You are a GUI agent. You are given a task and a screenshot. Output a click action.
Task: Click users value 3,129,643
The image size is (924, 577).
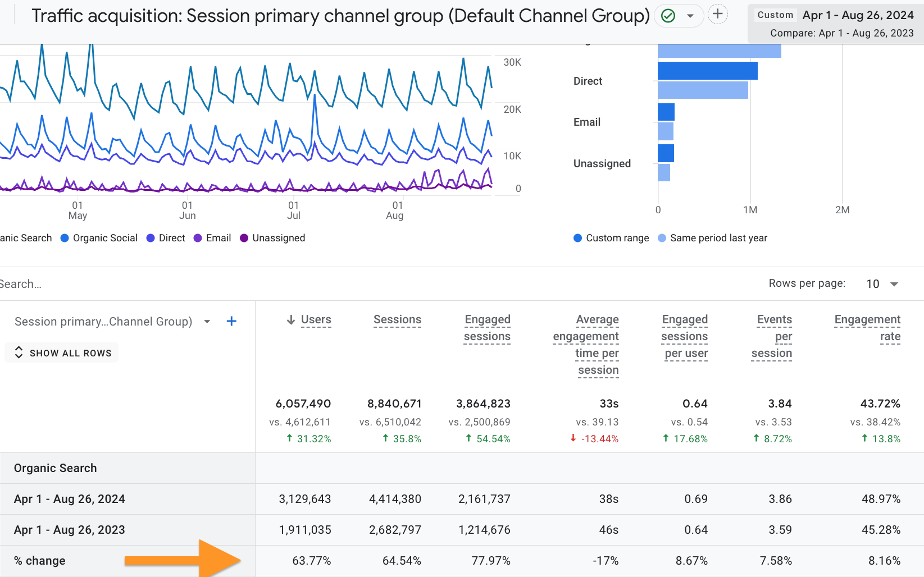point(305,500)
